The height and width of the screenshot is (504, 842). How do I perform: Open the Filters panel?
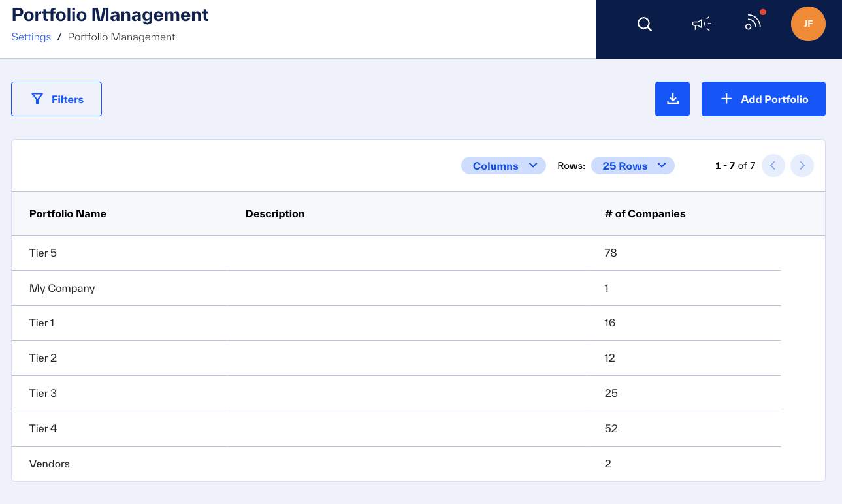point(56,99)
